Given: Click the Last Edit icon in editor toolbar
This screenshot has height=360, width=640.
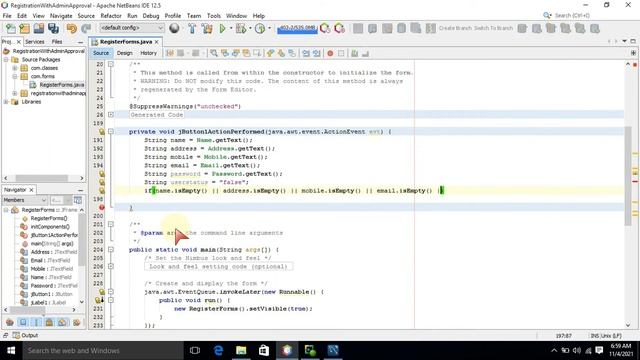Looking at the screenshot, I should tap(170, 53).
